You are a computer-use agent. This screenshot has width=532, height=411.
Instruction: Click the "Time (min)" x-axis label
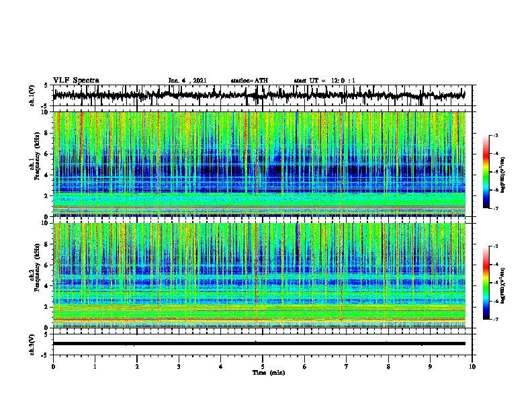click(269, 373)
